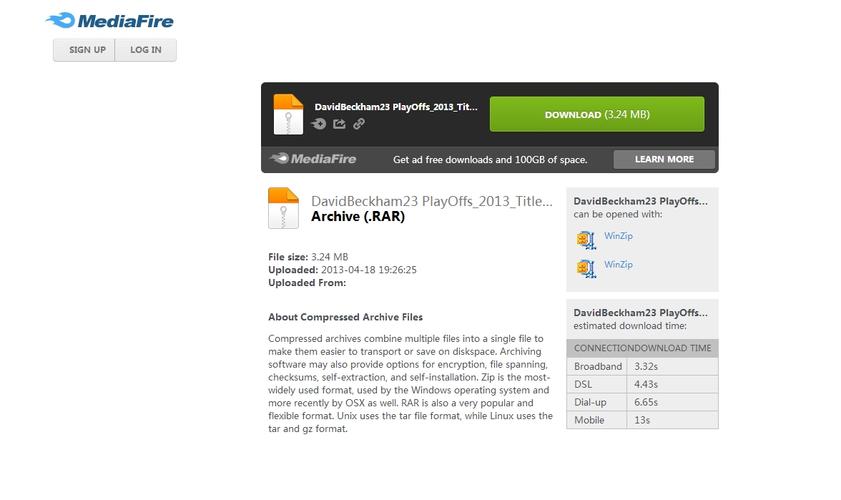Click the CONNECTION DOWNLOAD TIME table header
Viewport: 841px width, 500px height.
642,348
